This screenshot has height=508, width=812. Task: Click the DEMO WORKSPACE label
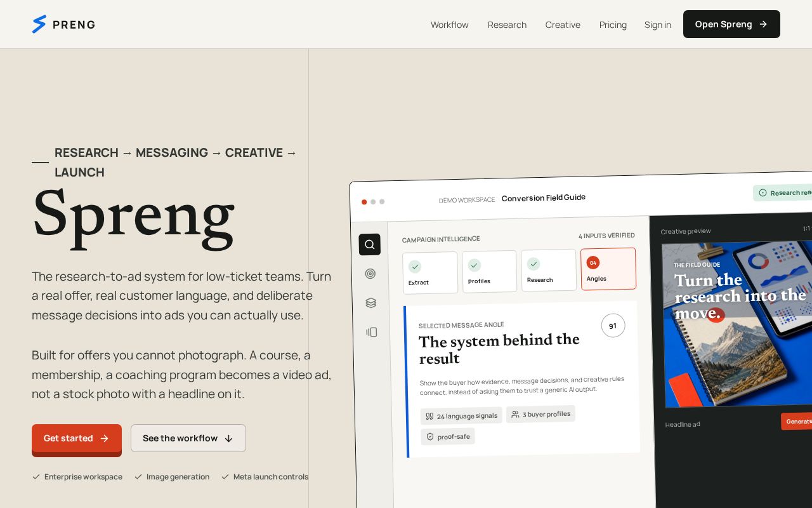click(x=467, y=200)
